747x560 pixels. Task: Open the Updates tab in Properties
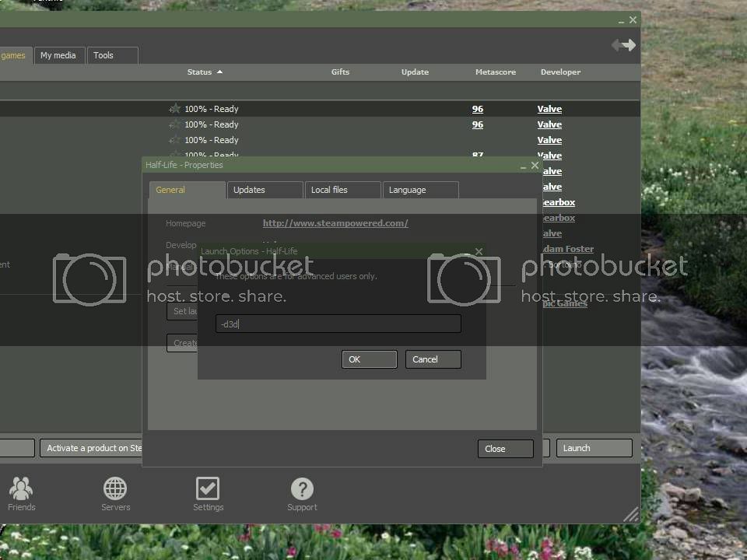click(265, 190)
